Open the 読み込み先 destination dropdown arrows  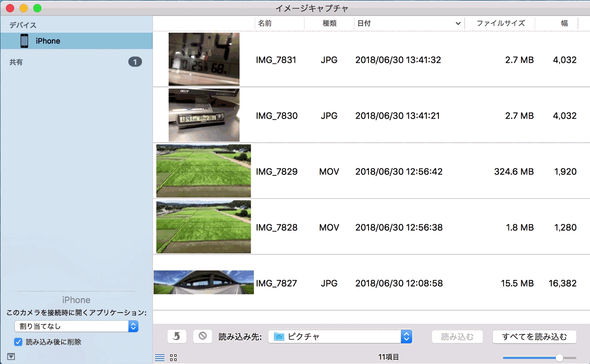[406, 336]
